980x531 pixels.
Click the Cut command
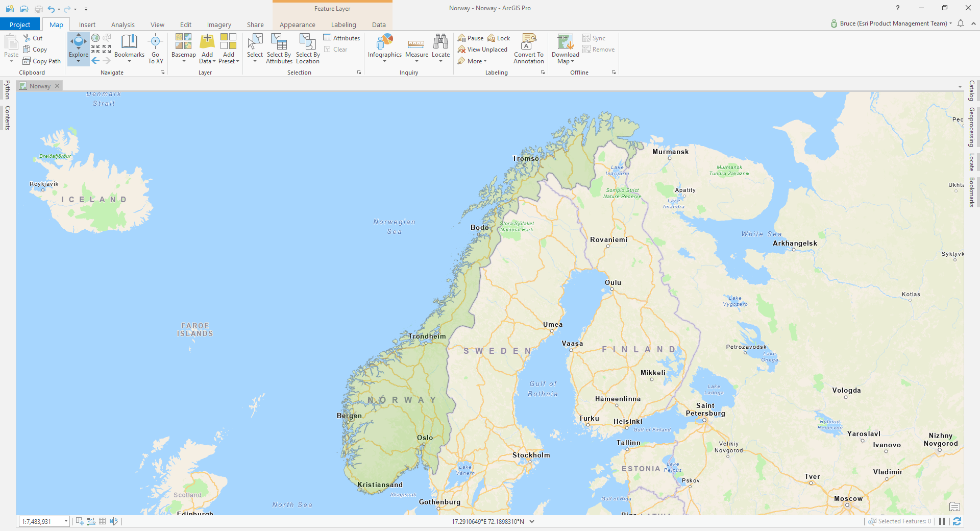point(33,38)
